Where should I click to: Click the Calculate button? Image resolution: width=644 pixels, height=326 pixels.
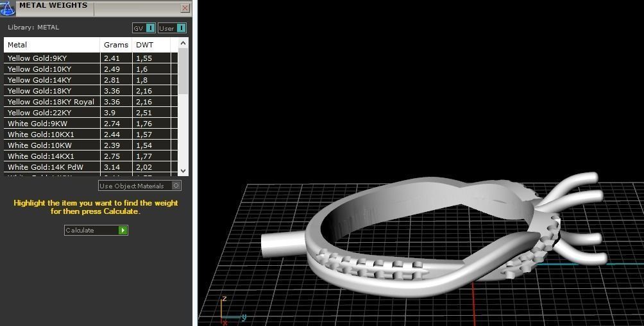click(x=96, y=230)
